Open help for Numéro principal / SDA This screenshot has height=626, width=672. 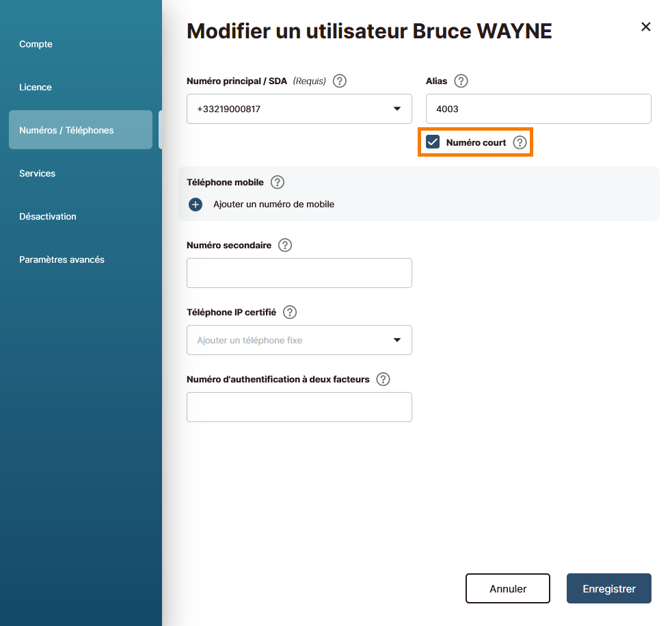pyautogui.click(x=340, y=81)
